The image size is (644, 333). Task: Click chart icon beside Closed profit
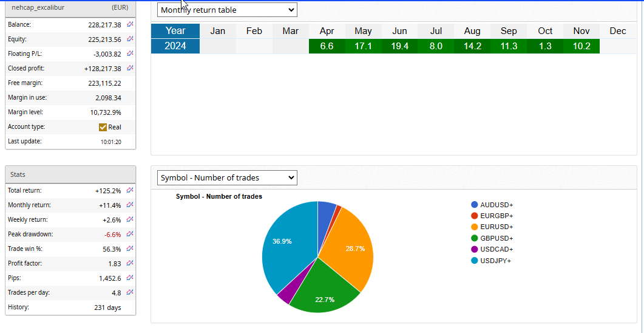(x=130, y=69)
